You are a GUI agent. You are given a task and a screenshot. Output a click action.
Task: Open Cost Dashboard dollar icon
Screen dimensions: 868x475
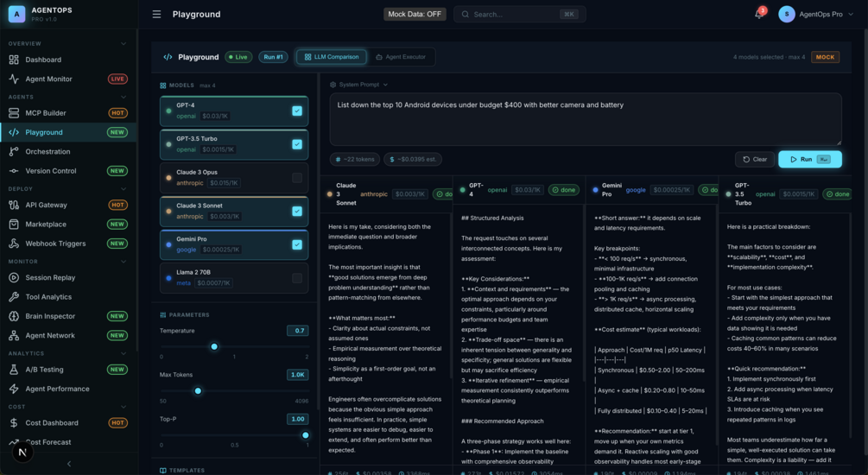(14, 423)
